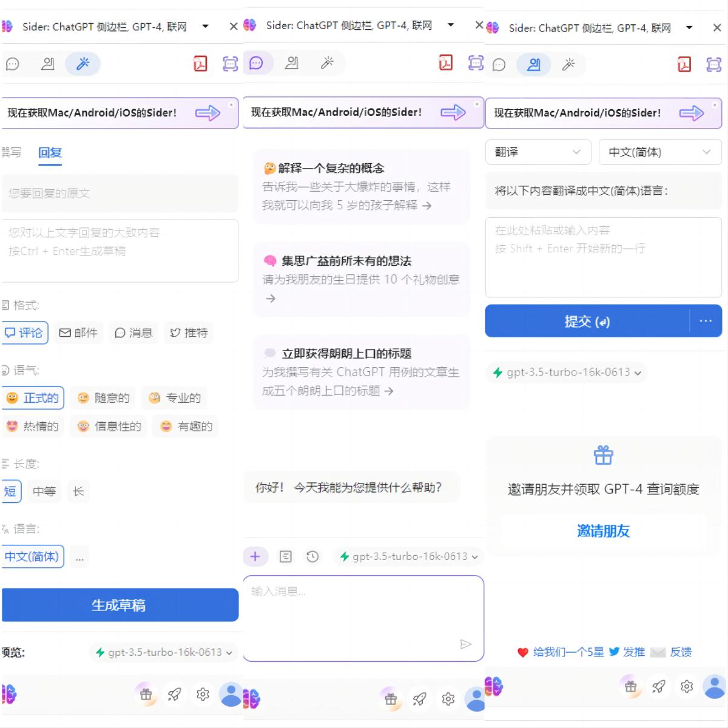Select 立即获得朗朗上口的标题 prompt card
Viewport: 728px width, 728px height.
coord(362,372)
